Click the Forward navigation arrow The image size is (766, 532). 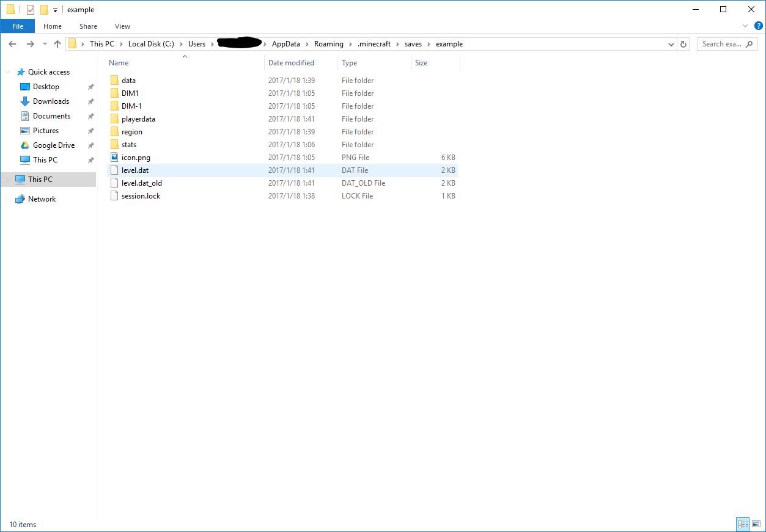(30, 44)
